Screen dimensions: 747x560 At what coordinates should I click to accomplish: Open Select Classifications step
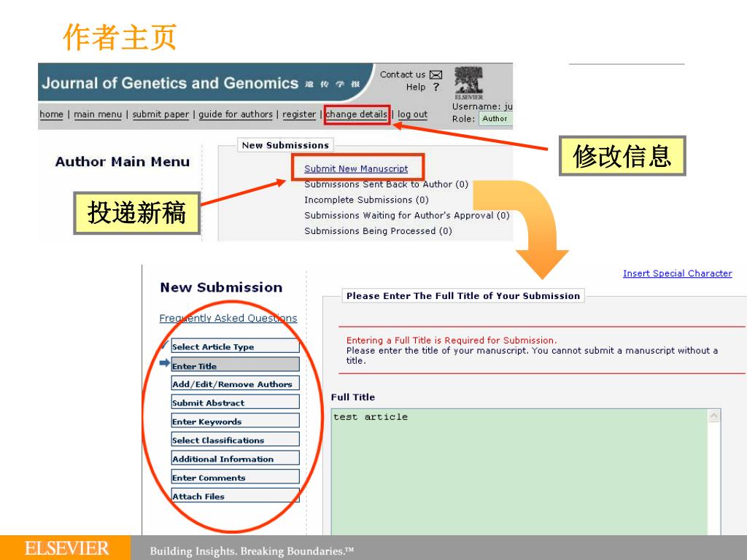(x=236, y=440)
